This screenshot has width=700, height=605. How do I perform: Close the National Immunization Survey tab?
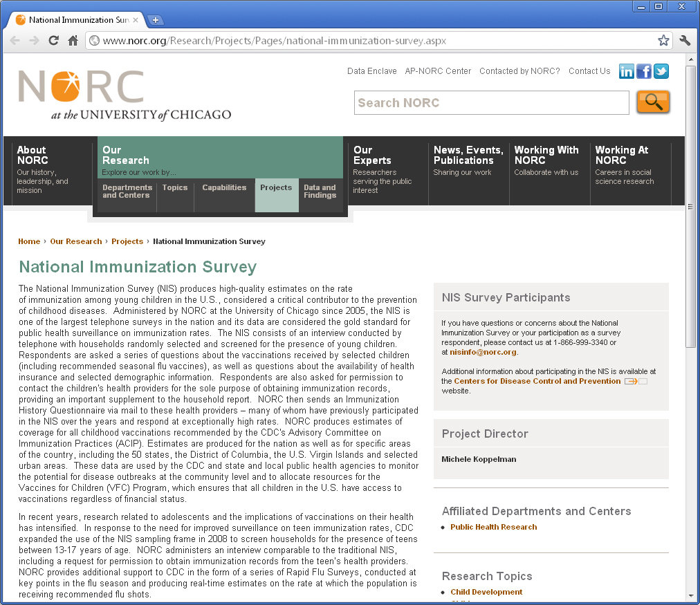(136, 20)
